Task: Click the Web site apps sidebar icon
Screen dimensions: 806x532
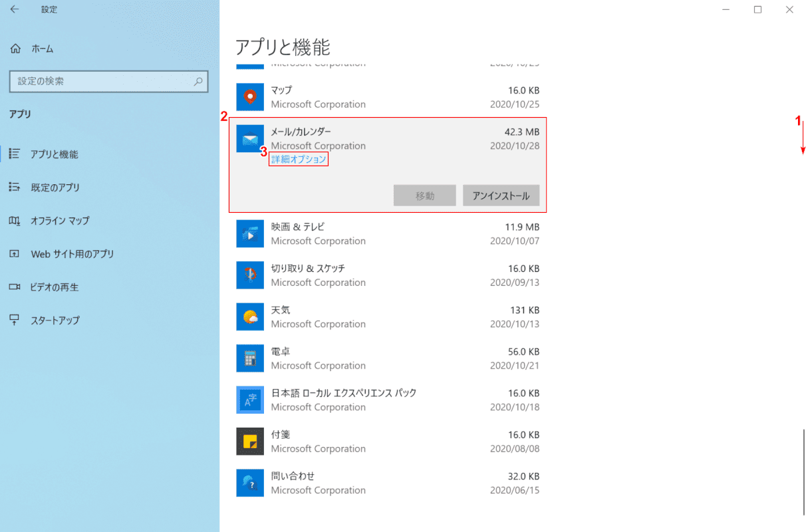Action: [15, 253]
